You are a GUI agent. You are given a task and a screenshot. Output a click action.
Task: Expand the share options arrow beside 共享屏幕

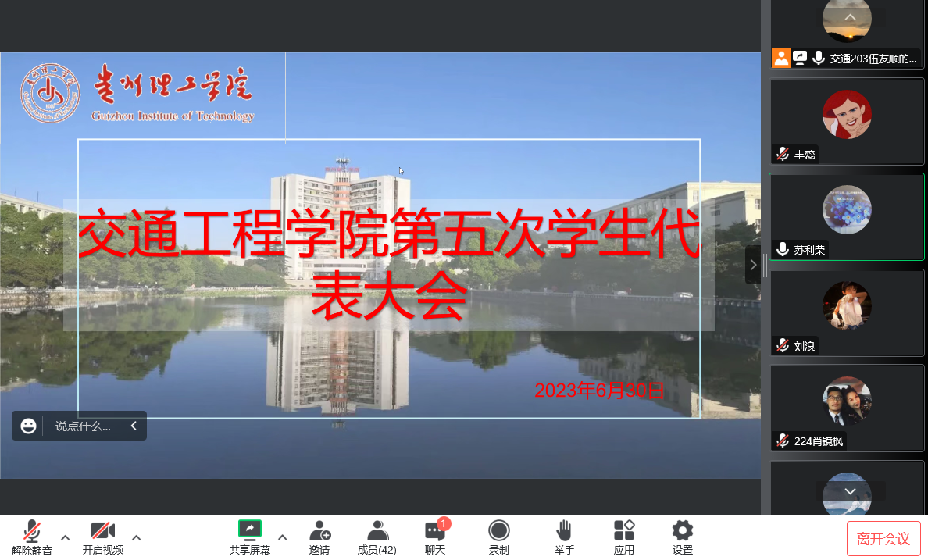pos(283,537)
